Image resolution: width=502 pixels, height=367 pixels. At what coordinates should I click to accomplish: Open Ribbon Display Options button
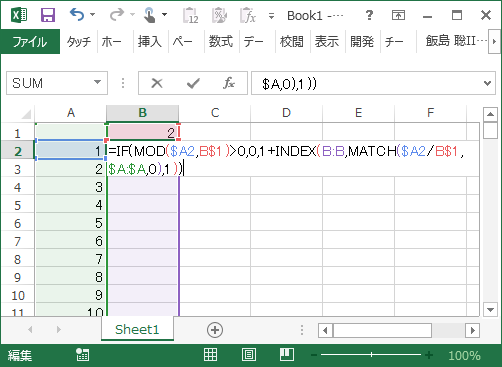click(398, 15)
